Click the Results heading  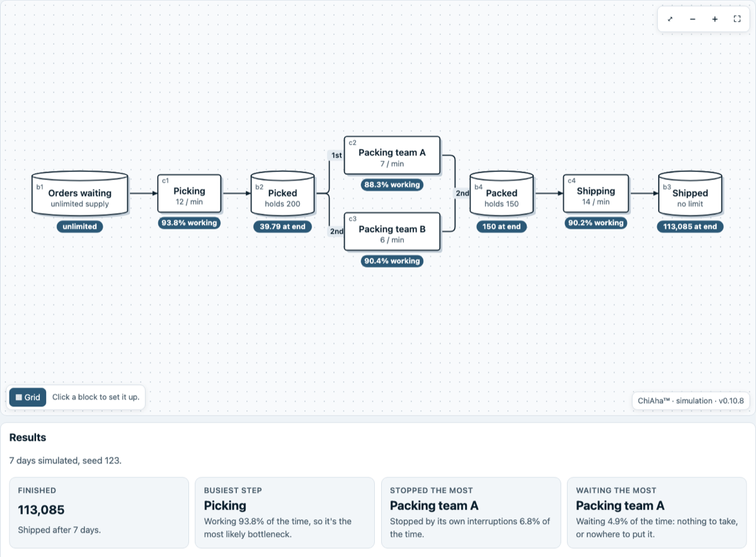pos(28,437)
